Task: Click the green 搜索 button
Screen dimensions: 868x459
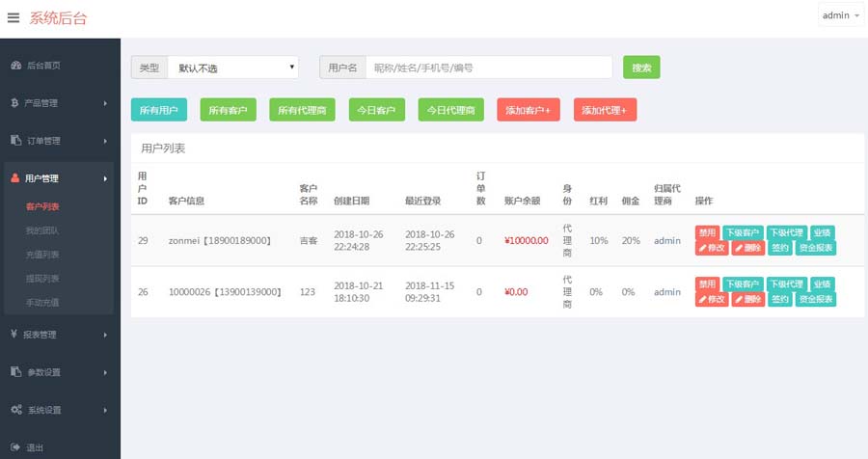Action: coord(641,67)
